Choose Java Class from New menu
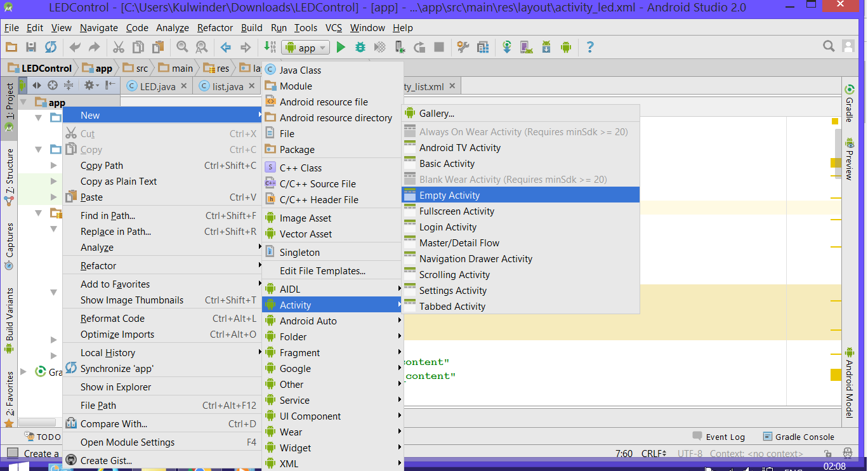The height and width of the screenshot is (471, 868). [333, 70]
